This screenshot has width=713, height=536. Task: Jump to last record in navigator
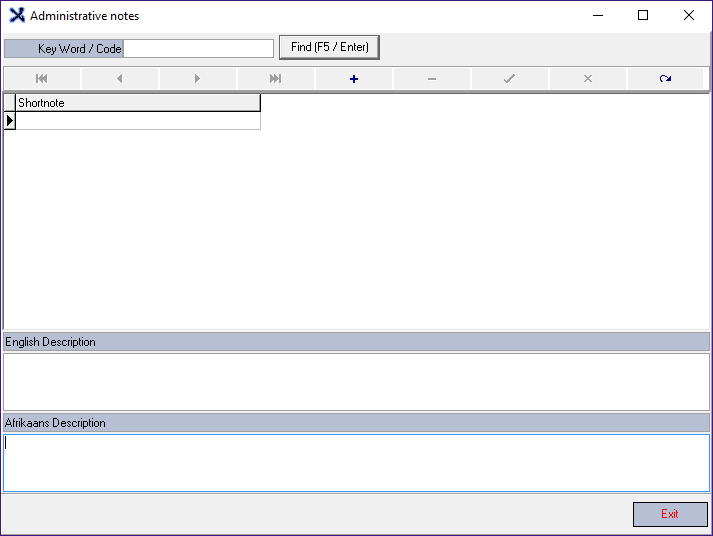coord(276,79)
